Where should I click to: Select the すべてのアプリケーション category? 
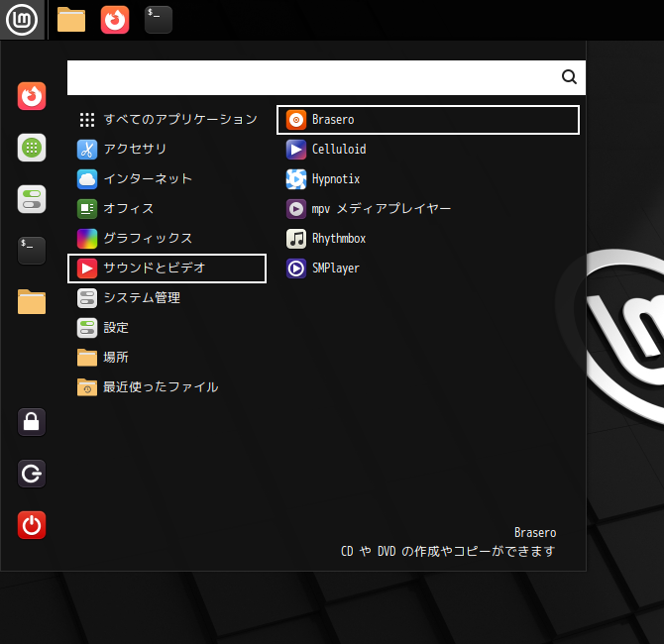166,120
